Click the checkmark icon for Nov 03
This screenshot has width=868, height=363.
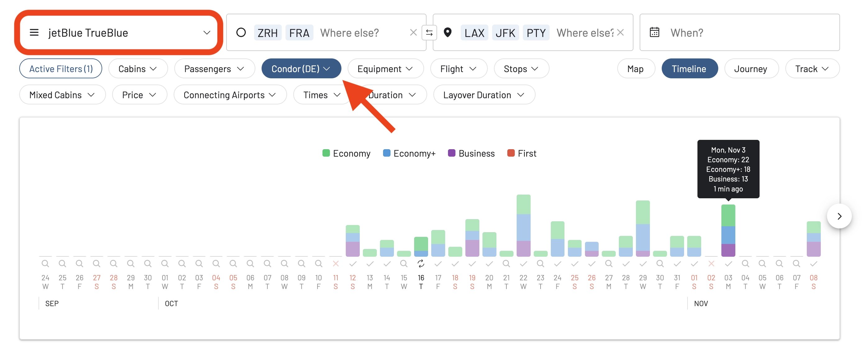click(x=728, y=264)
